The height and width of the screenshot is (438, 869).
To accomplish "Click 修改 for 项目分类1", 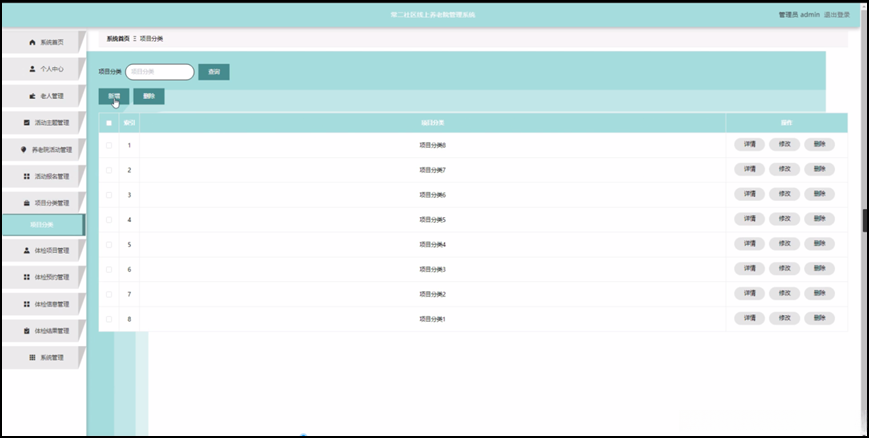I will (x=784, y=318).
